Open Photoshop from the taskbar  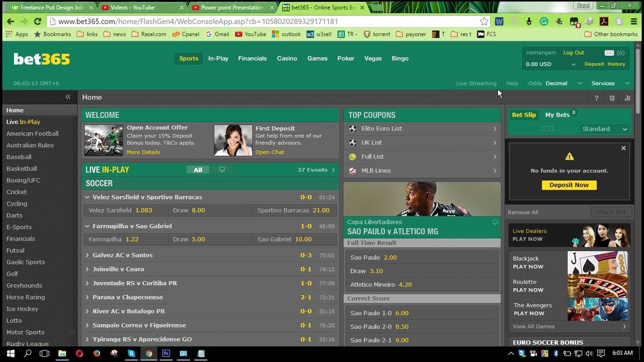(x=166, y=353)
